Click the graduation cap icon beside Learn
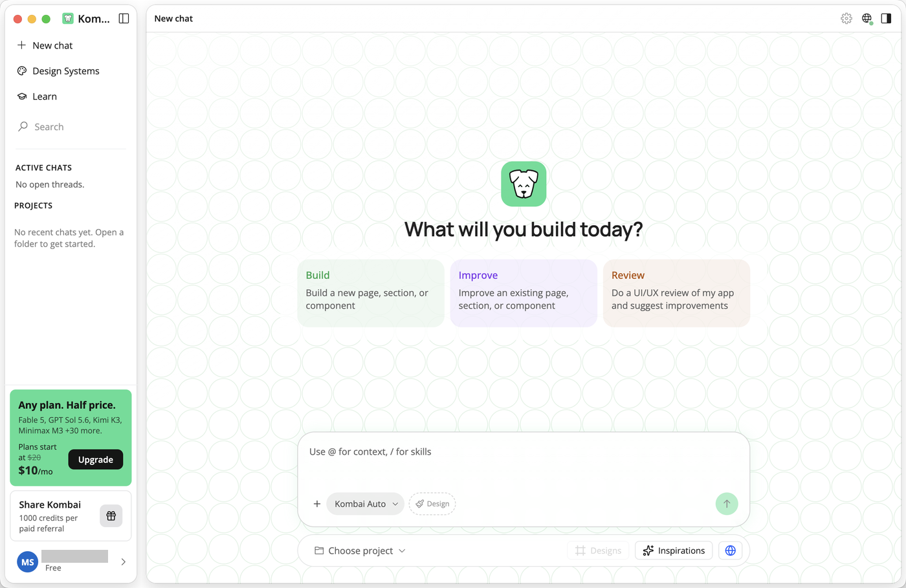906x588 pixels. (x=22, y=96)
